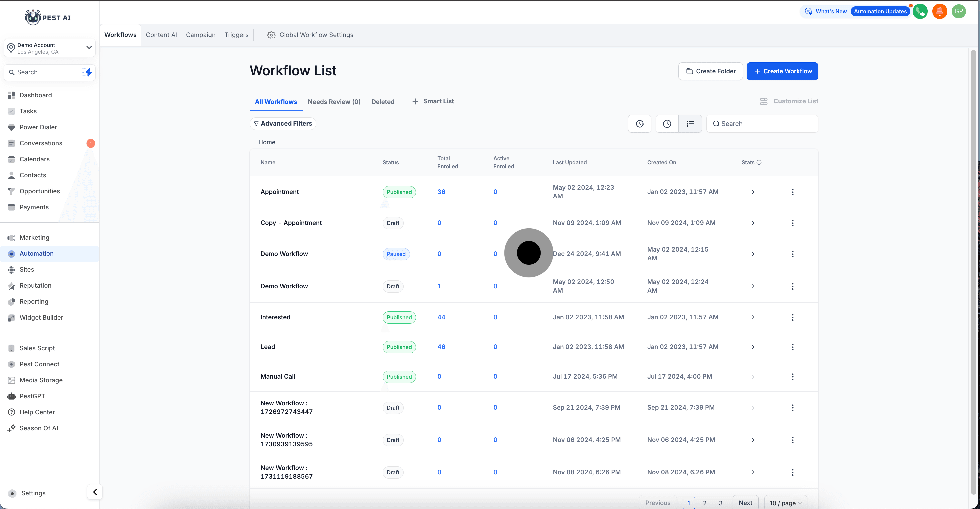Expand stats chevron for Manual Call row

click(753, 377)
